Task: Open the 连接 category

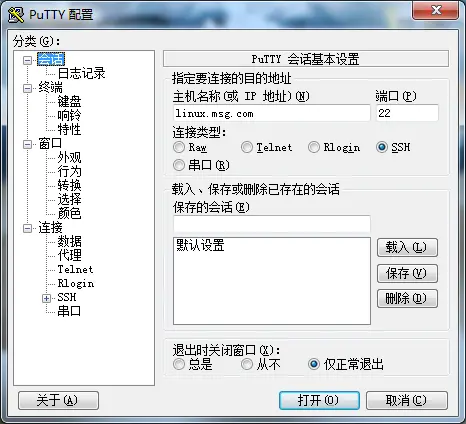Action: click(50, 228)
